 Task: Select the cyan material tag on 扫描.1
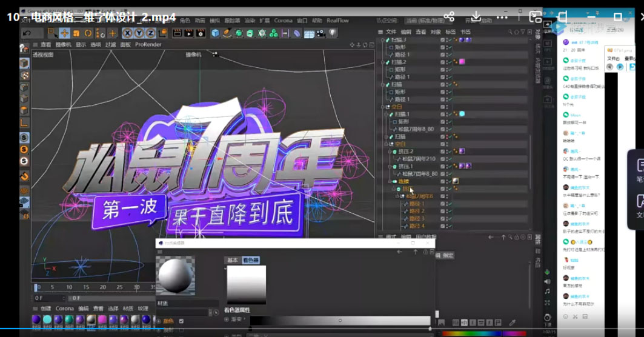click(462, 114)
